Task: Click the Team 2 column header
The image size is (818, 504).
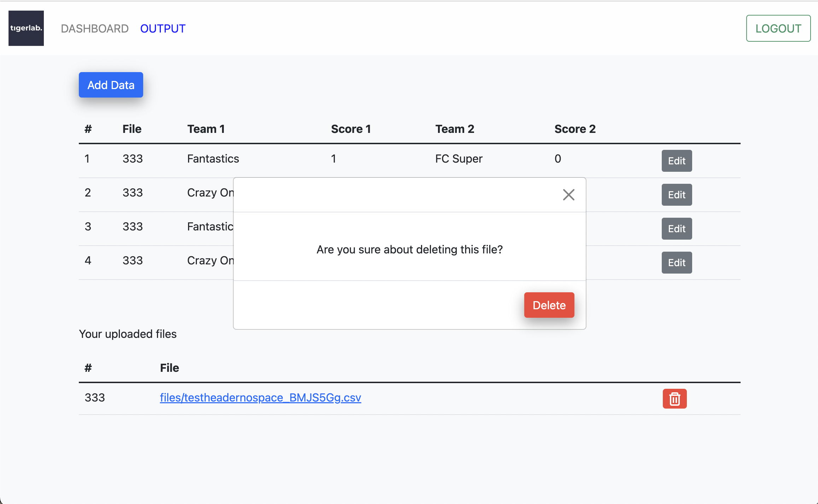Action: point(455,129)
